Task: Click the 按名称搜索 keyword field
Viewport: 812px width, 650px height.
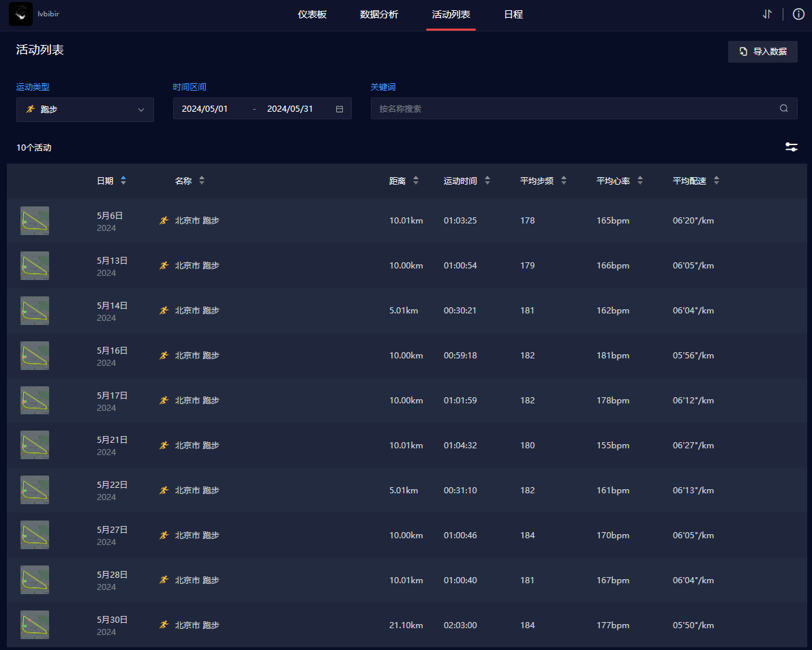Action: 573,108
